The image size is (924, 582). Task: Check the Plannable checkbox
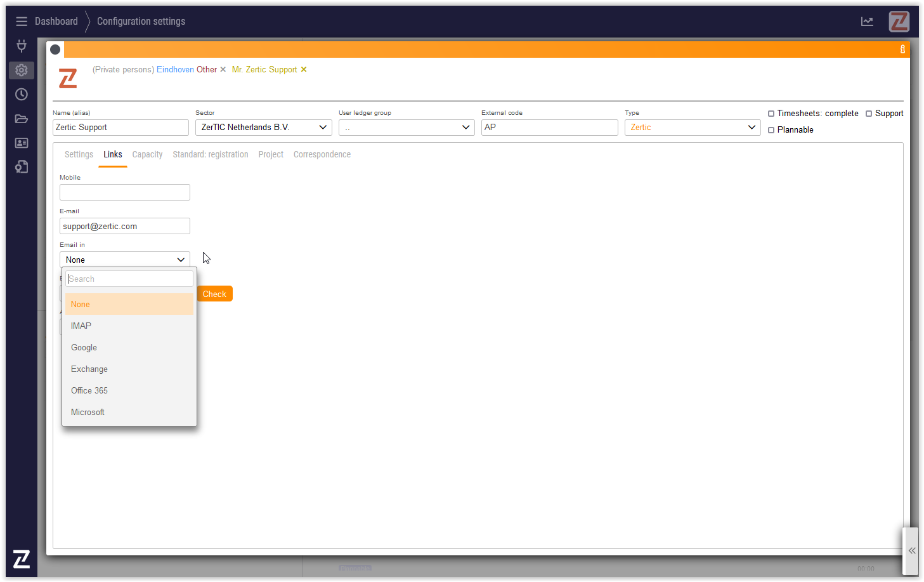tap(771, 130)
